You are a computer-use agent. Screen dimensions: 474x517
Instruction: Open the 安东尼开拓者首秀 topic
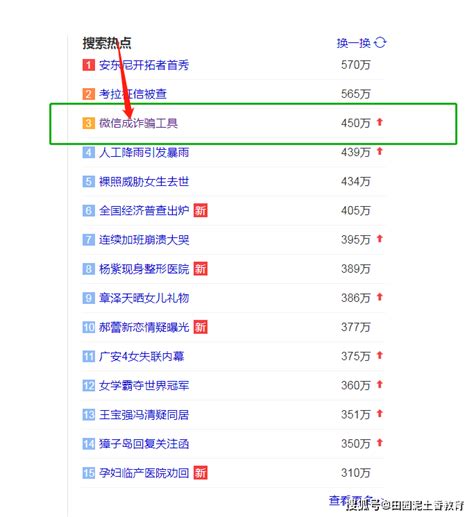click(x=144, y=65)
